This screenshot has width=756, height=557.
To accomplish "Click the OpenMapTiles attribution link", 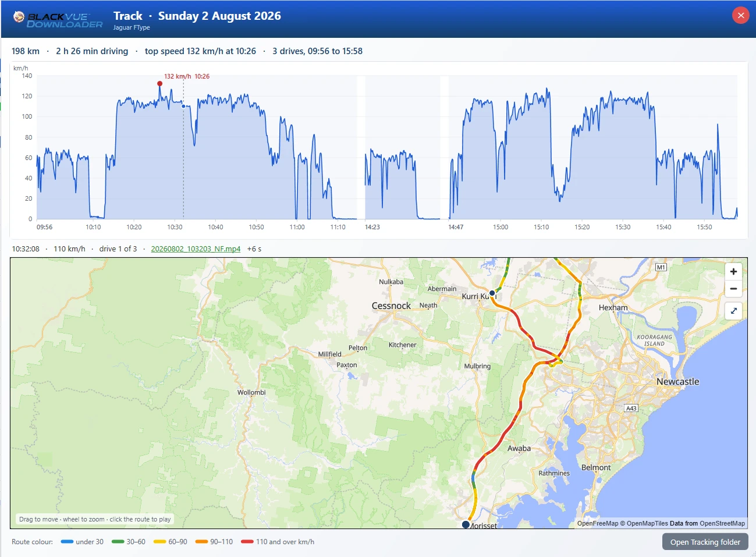I will coord(647,523).
